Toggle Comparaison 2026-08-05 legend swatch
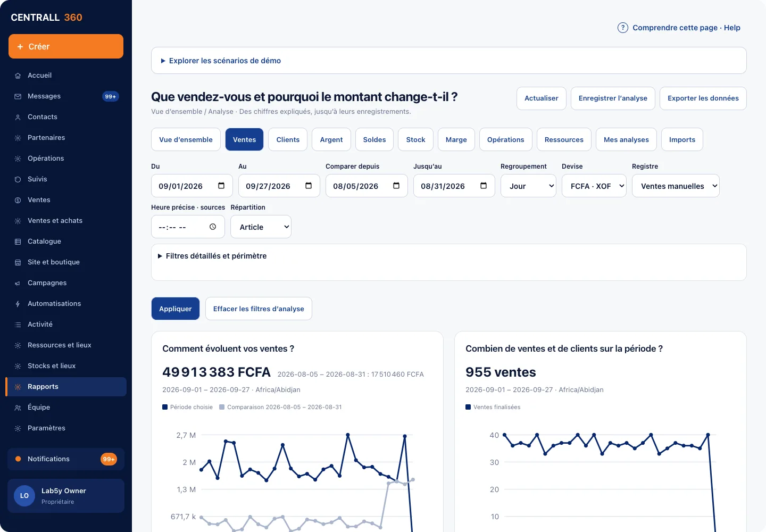 222,407
